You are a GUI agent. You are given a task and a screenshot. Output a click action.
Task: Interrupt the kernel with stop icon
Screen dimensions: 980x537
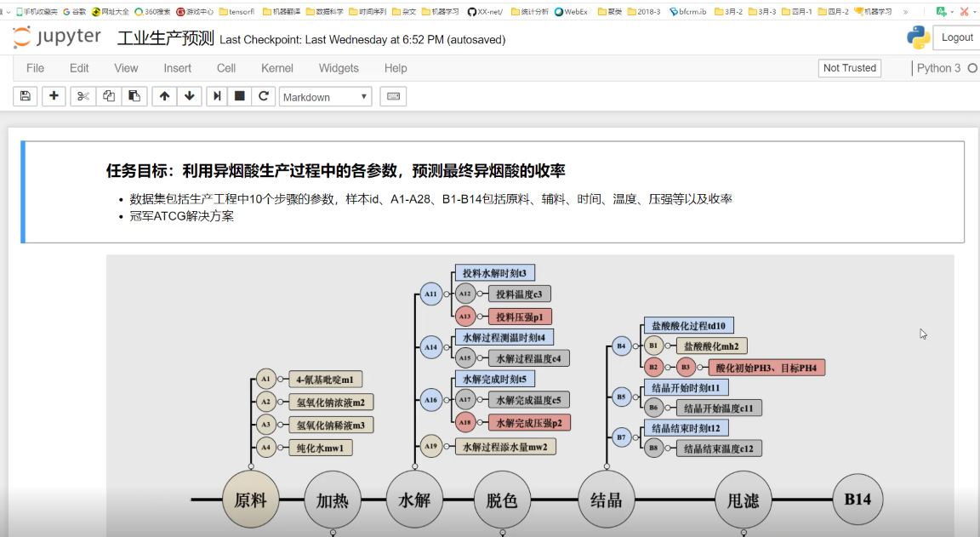point(240,96)
